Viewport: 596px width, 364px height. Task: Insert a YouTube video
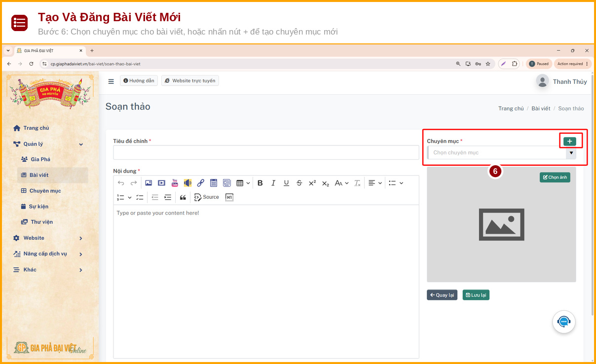point(175,183)
